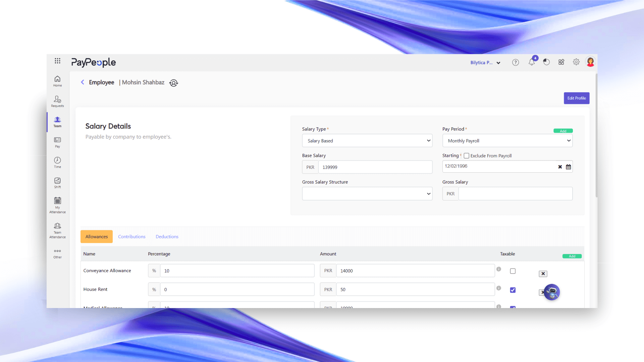This screenshot has width=644, height=362.
Task: Open notifications bell icon
Action: point(532,62)
